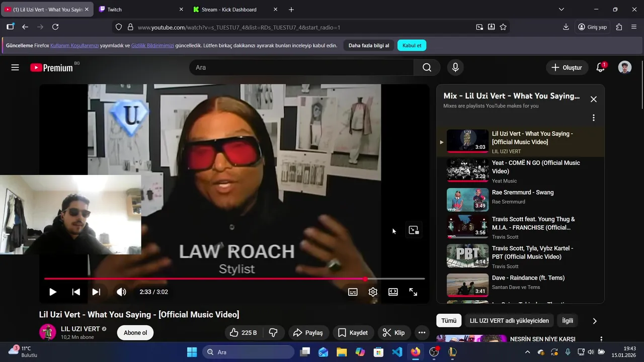Select Yeat - COMË N GO video
The width and height of the screenshot is (644, 362).
pyautogui.click(x=520, y=171)
